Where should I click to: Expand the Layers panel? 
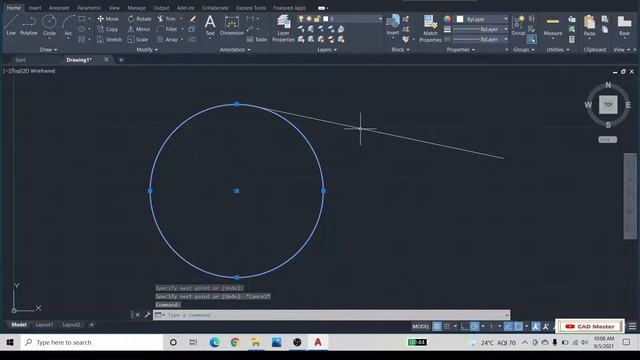327,50
